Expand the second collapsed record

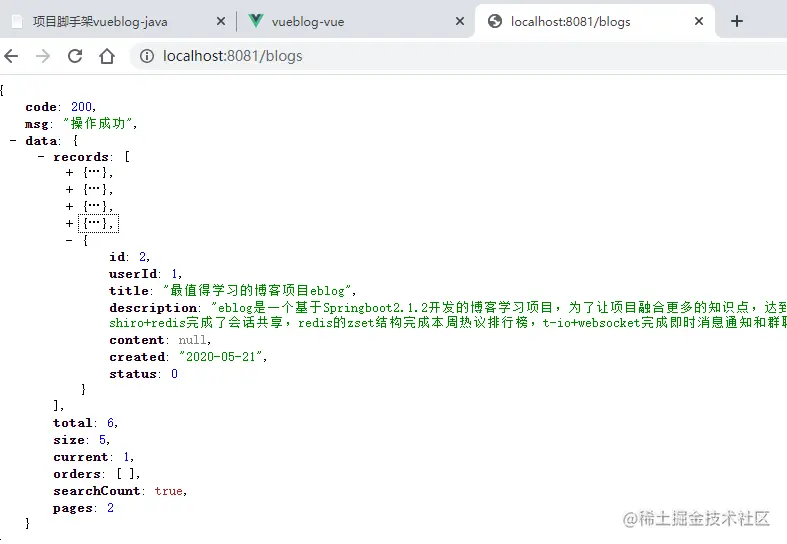point(69,190)
